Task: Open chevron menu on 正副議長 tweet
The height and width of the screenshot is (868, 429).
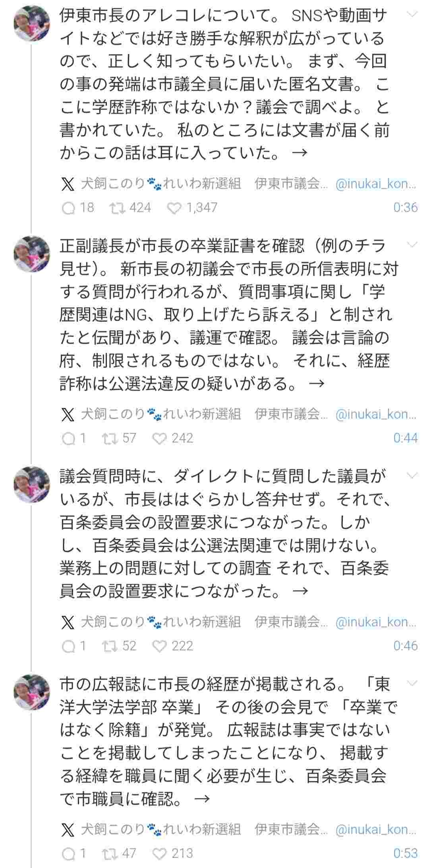Action: point(413,244)
